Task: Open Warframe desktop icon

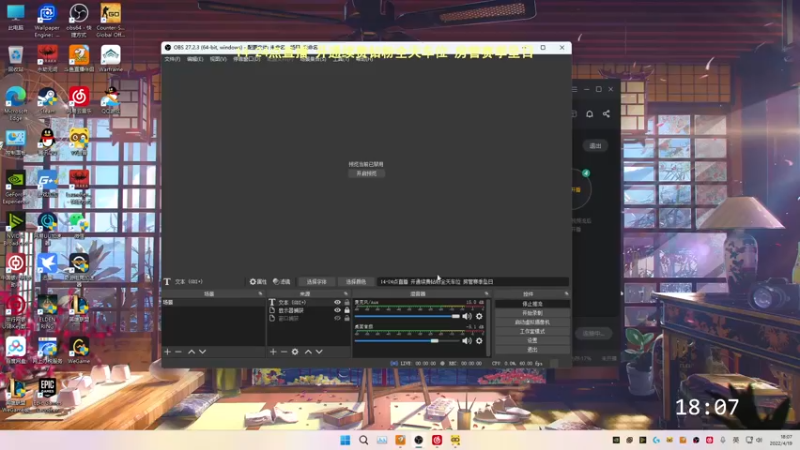Action: (110, 58)
